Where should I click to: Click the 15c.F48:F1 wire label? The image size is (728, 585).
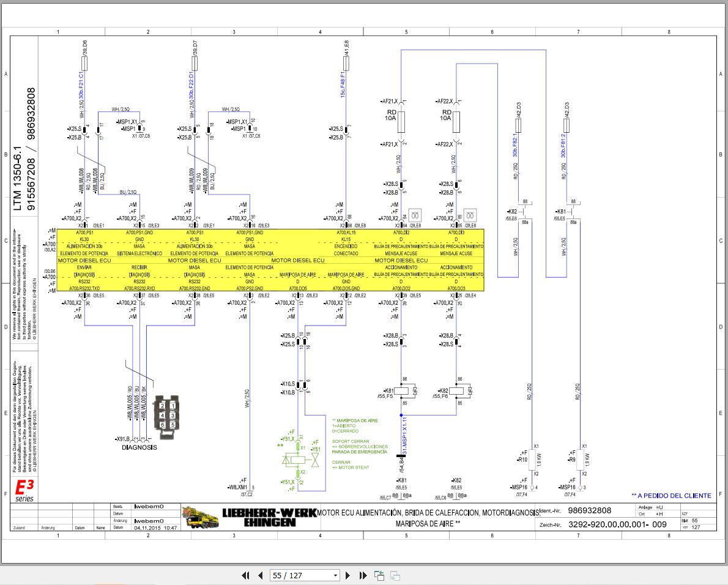tap(343, 84)
